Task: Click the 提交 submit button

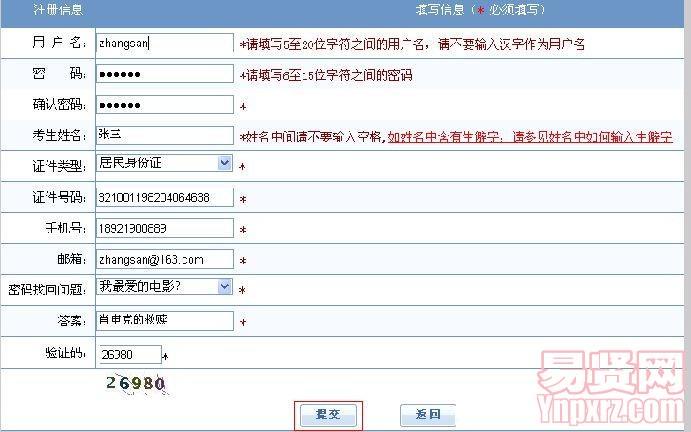Action: tap(328, 415)
